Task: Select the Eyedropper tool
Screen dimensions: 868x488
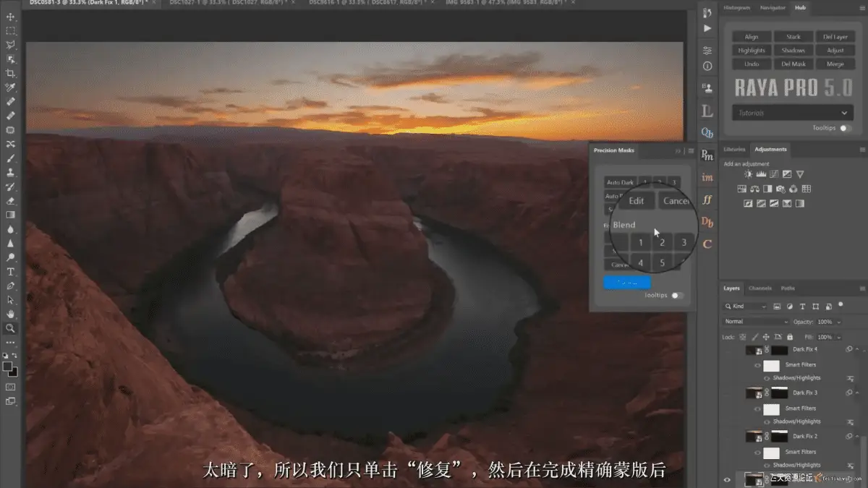Action: click(11, 87)
